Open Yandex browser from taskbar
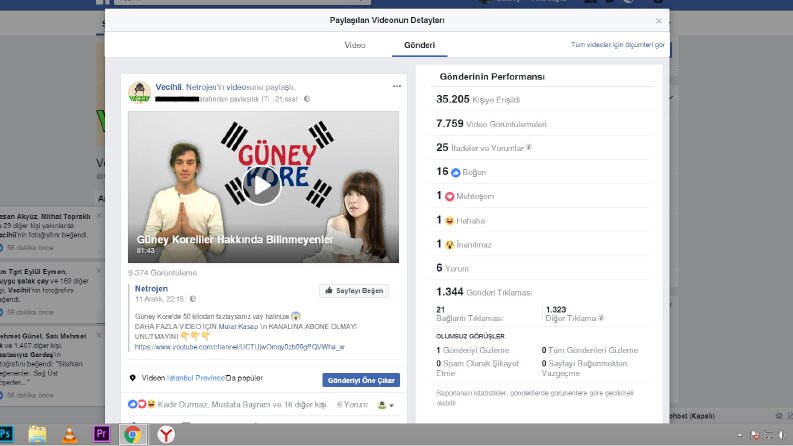The height and width of the screenshot is (446, 793). (x=166, y=434)
